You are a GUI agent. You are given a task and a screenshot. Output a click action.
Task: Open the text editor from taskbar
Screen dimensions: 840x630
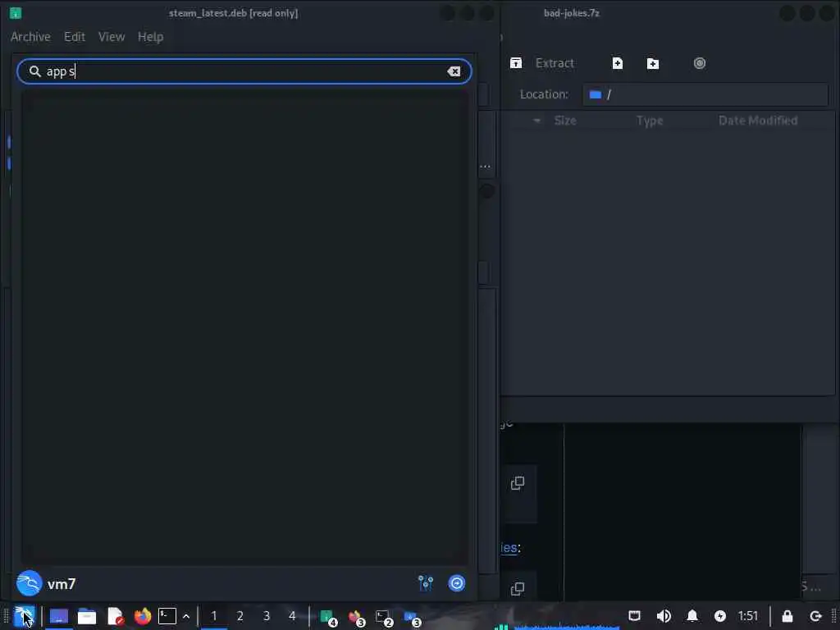tap(115, 616)
